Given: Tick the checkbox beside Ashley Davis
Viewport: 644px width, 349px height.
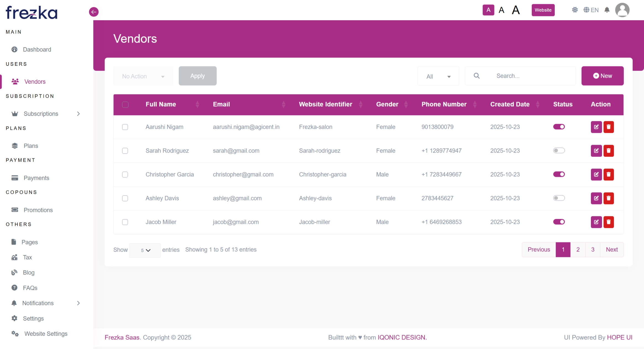Looking at the screenshot, I should pyautogui.click(x=125, y=198).
